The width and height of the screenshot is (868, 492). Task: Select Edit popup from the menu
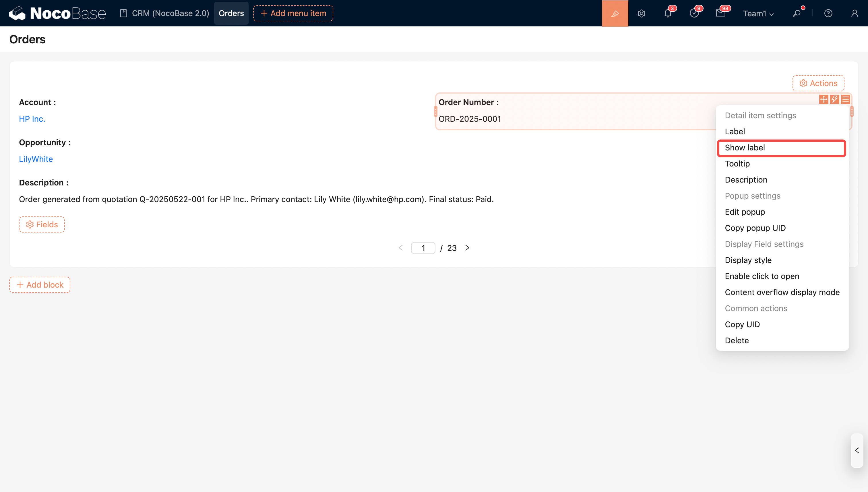tap(745, 212)
